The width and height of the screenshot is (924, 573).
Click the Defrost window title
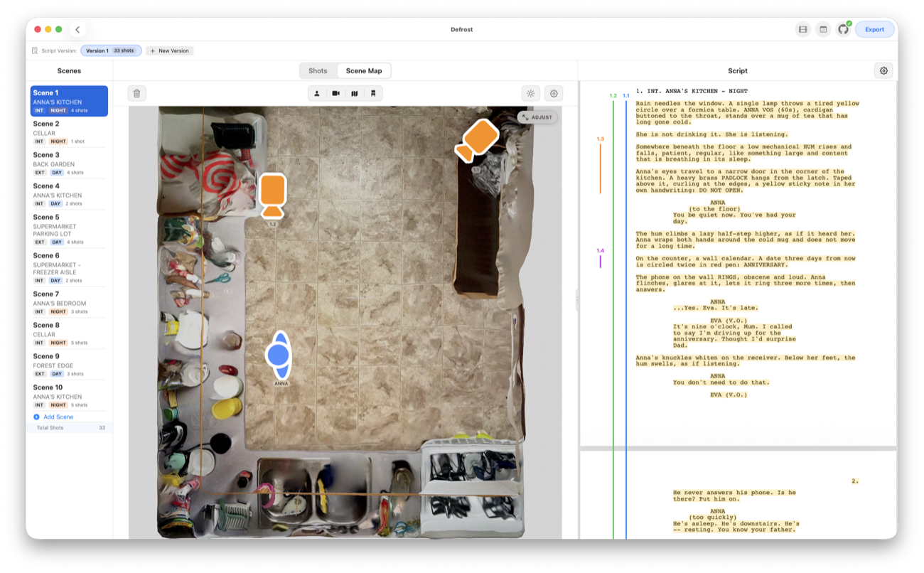click(462, 29)
